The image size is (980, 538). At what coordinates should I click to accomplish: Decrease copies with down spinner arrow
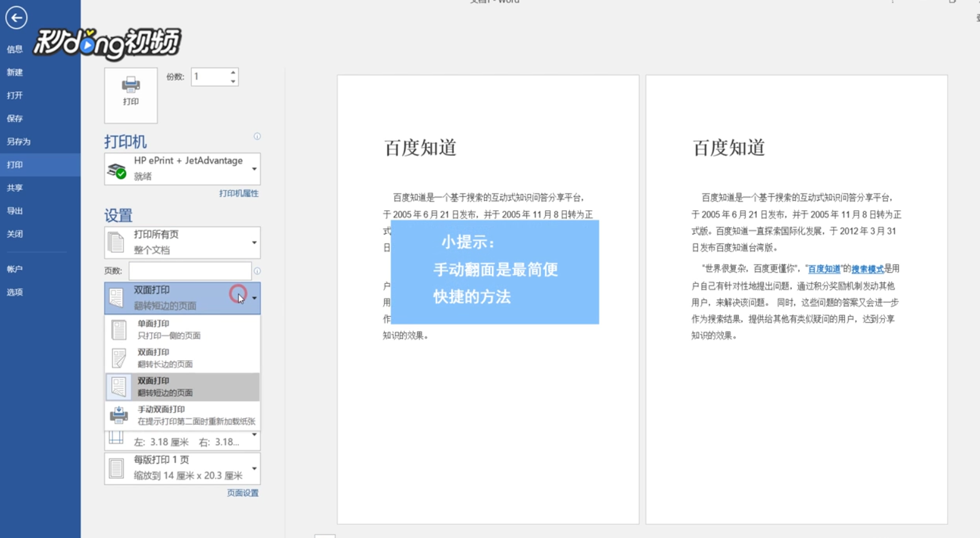coord(233,81)
